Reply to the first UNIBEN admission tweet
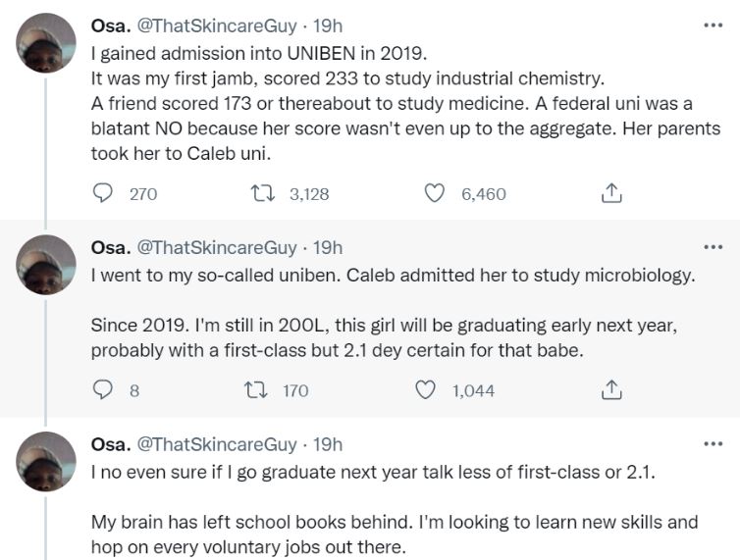 pyautogui.click(x=103, y=194)
